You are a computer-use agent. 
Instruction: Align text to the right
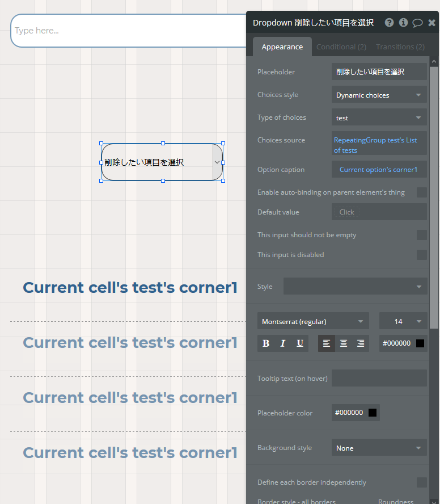tap(361, 343)
